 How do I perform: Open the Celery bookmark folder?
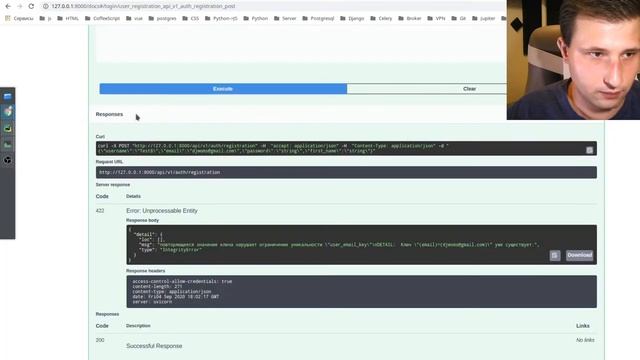pos(381,18)
